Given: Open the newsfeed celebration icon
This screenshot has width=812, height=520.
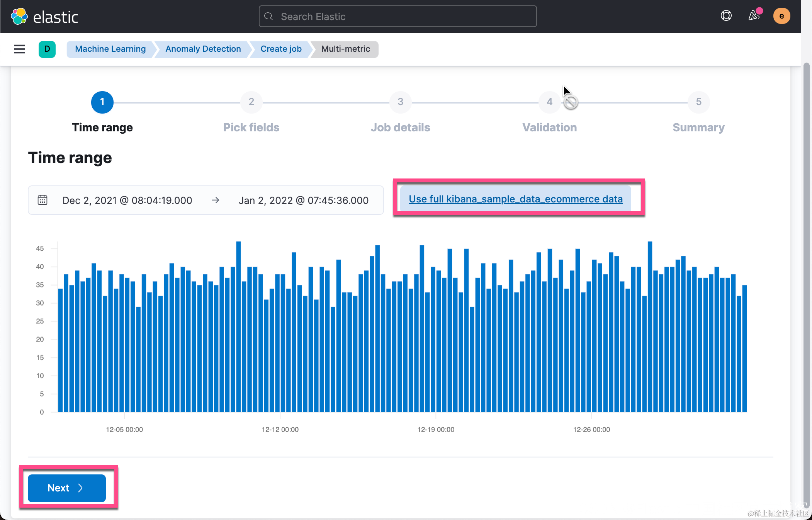Looking at the screenshot, I should click(754, 16).
